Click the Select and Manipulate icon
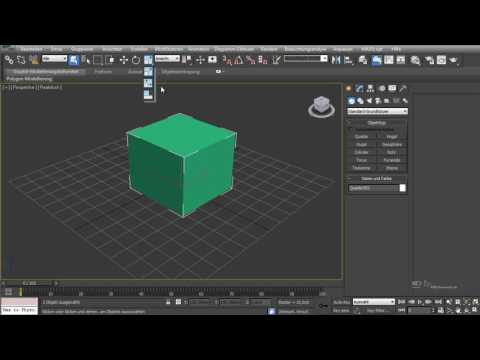This screenshot has height=360, width=480. coord(200,60)
